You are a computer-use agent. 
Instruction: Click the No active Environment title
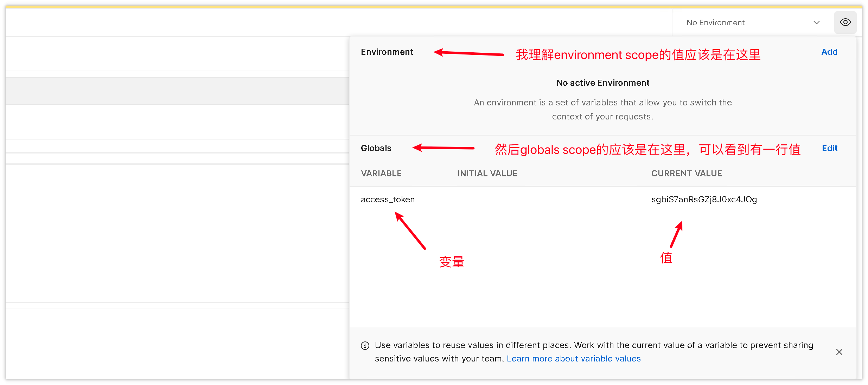point(602,83)
